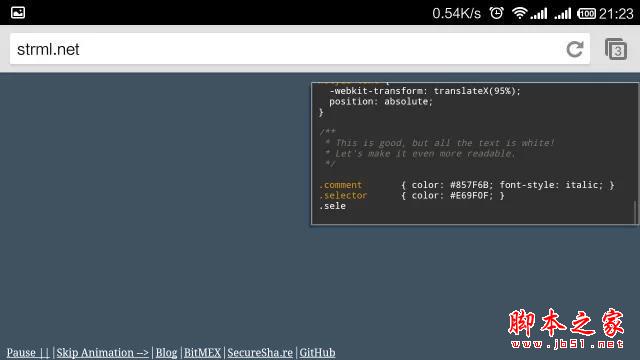The image size is (640, 360).
Task: Tap the second cellular signal bars icon
Action: point(563,13)
